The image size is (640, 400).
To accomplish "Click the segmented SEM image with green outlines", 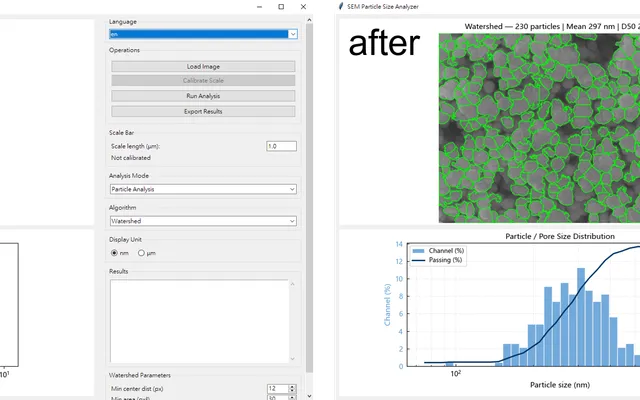I will click(539, 128).
